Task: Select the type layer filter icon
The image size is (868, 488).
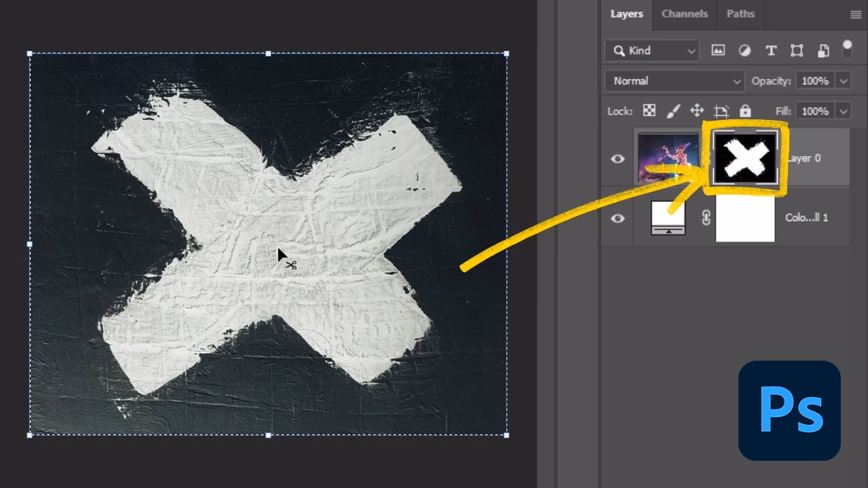Action: click(771, 50)
